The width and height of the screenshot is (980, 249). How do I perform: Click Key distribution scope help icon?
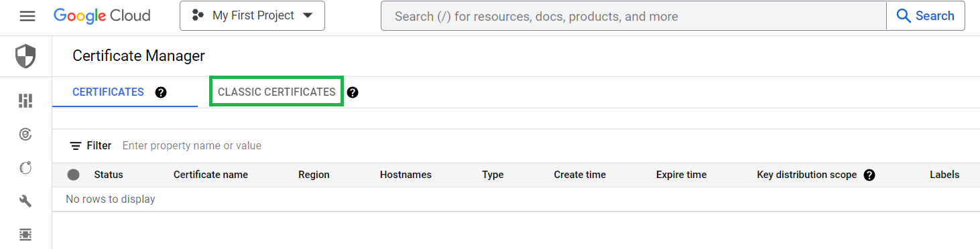click(869, 175)
